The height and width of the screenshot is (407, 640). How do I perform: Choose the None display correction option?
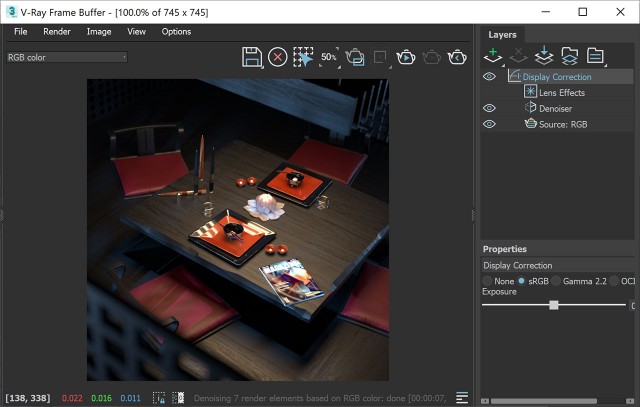point(488,281)
